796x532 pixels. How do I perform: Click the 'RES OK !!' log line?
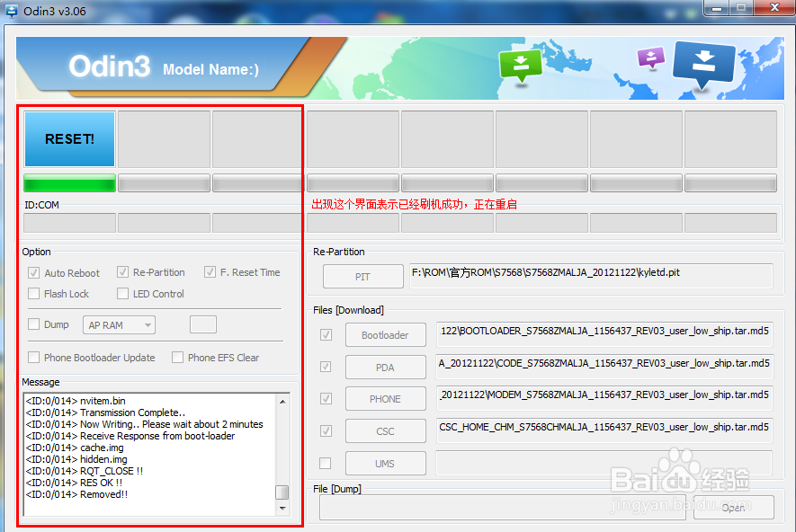pyautogui.click(x=74, y=483)
